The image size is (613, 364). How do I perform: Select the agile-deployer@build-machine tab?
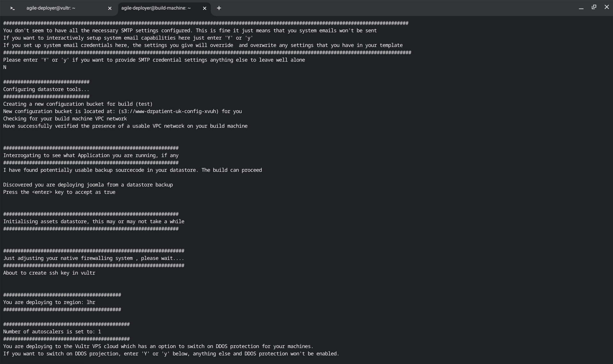[156, 8]
